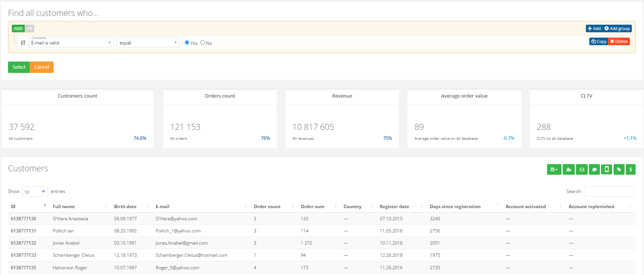Click the register date 10.11.2018
This screenshot has height=275, width=644.
[x=391, y=243]
